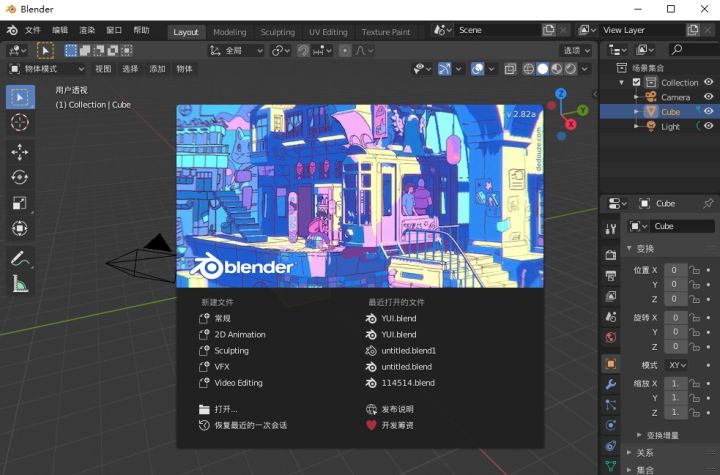
Task: Click the Camera object icon in outliner
Action: [653, 97]
